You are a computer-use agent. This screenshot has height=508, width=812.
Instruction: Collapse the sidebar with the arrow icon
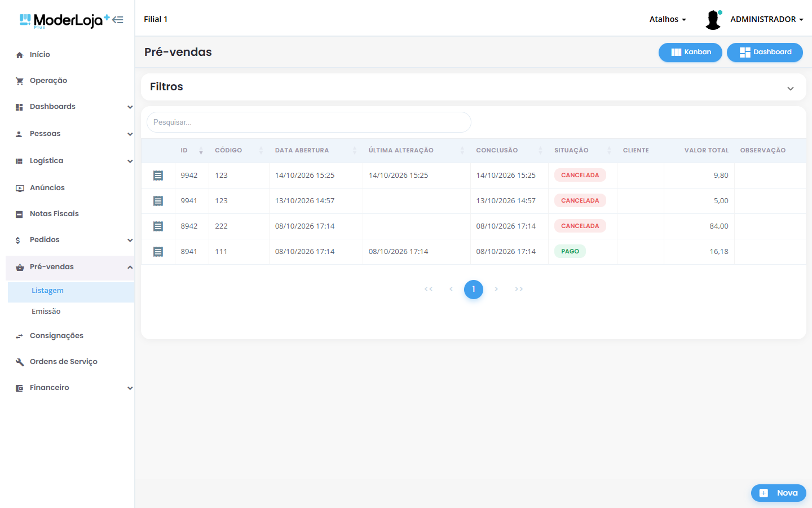[x=117, y=20]
